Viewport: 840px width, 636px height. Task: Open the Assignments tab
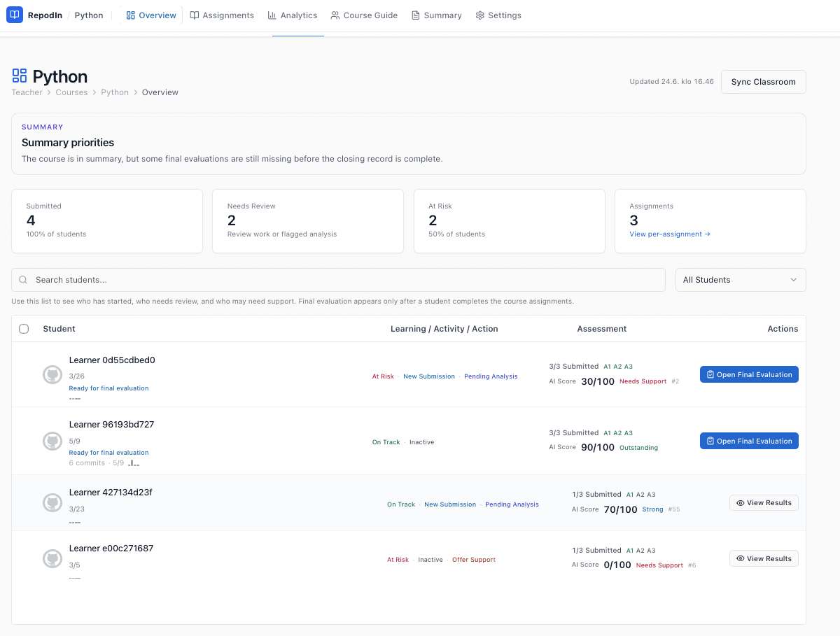pyautogui.click(x=222, y=15)
